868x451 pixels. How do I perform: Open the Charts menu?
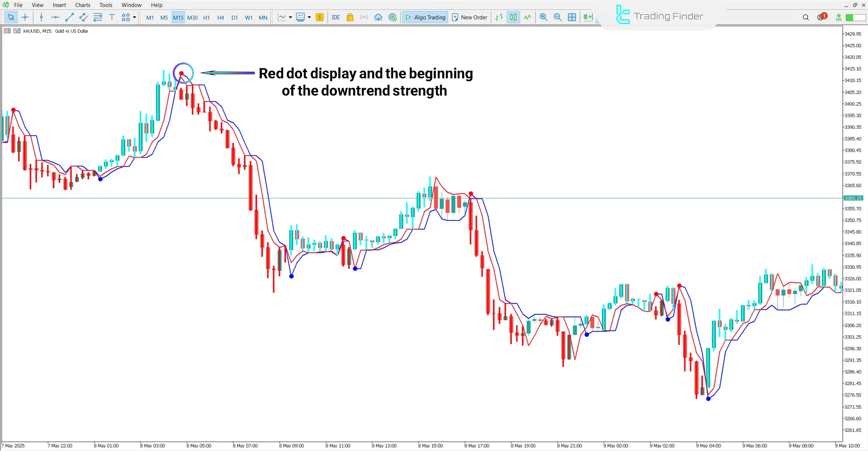tap(82, 5)
